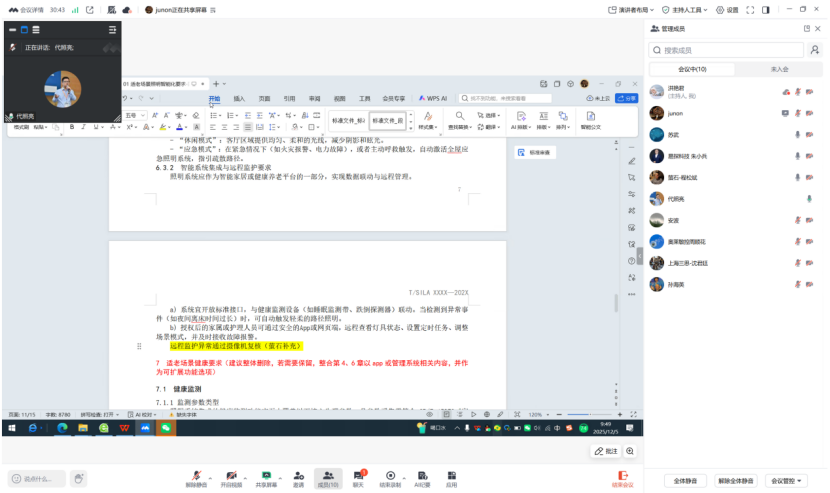
Task: Toggle microphone for member junon
Action: pyautogui.click(x=798, y=113)
